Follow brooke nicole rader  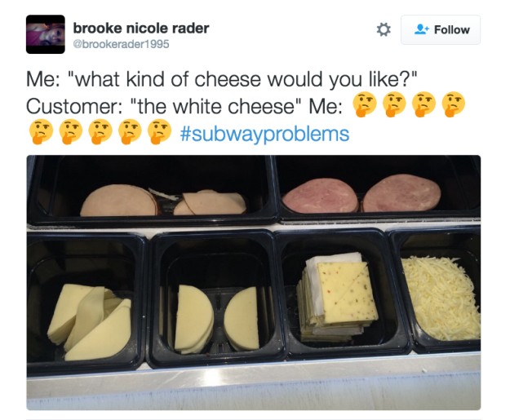click(441, 29)
